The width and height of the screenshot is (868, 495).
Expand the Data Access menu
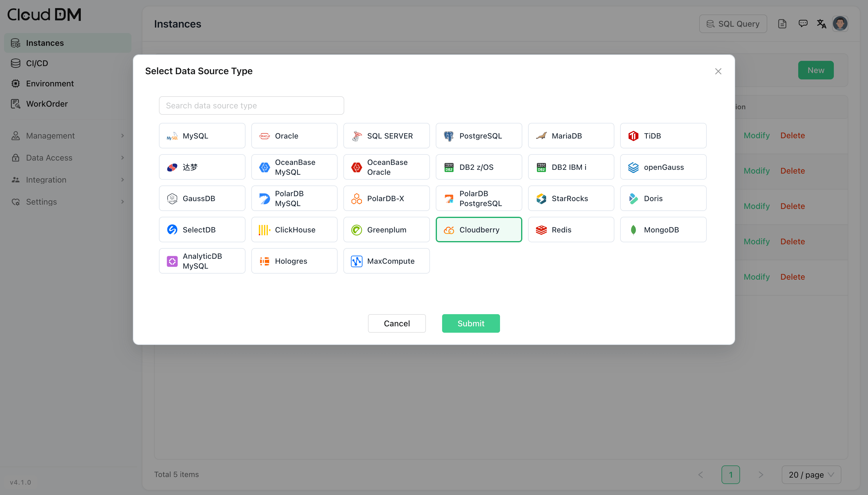(x=68, y=158)
